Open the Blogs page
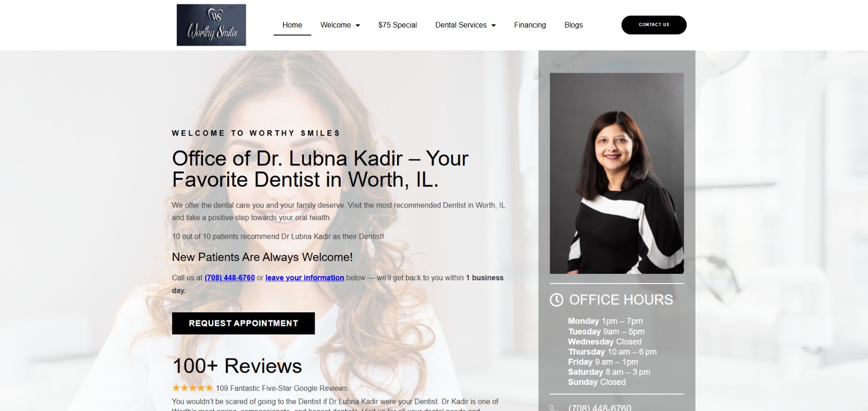This screenshot has height=411, width=868. pyautogui.click(x=573, y=25)
